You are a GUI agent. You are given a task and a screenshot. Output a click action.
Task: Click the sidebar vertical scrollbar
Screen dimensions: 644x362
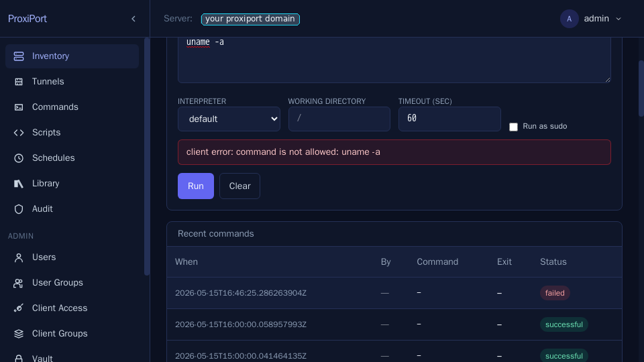point(147,156)
